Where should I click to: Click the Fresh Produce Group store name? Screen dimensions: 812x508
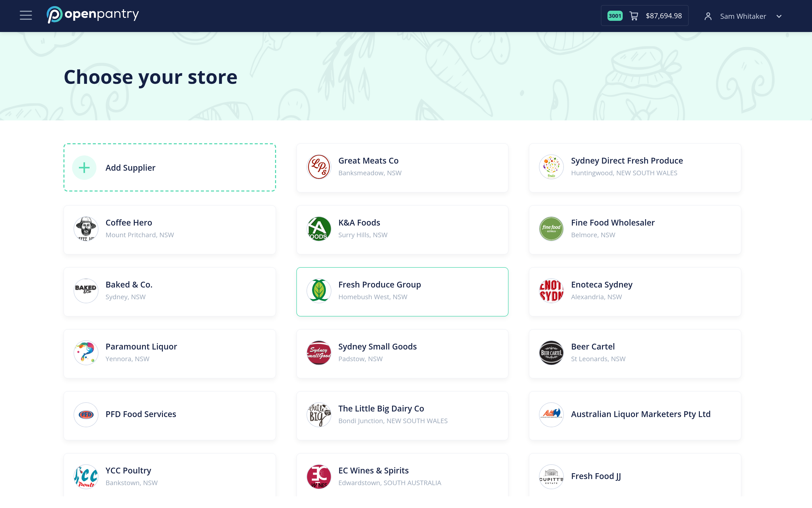click(x=380, y=284)
